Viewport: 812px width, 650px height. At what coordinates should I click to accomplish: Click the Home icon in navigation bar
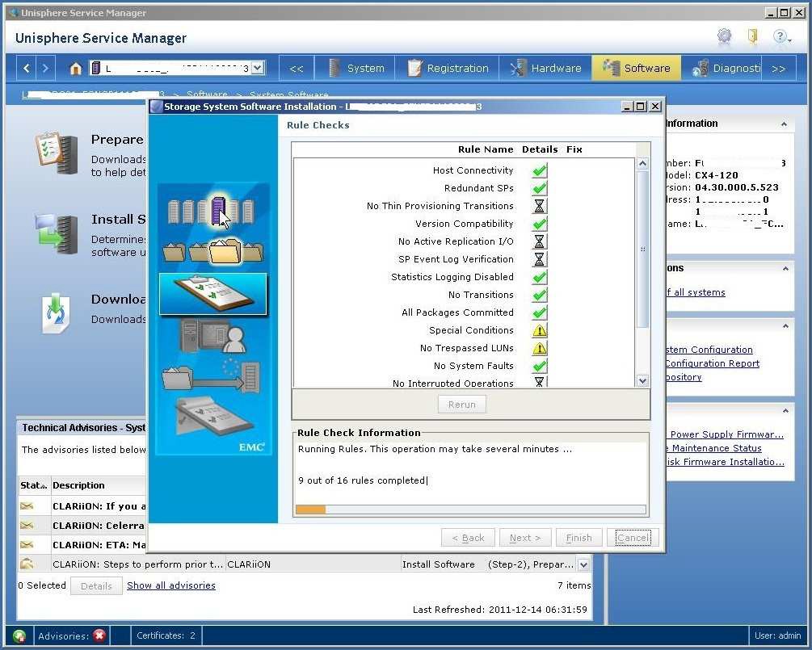76,69
